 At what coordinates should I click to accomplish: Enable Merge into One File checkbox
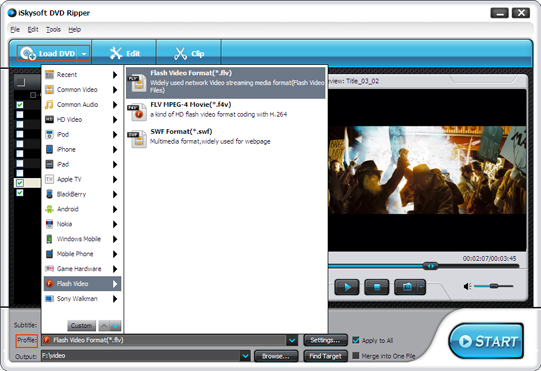coord(356,355)
